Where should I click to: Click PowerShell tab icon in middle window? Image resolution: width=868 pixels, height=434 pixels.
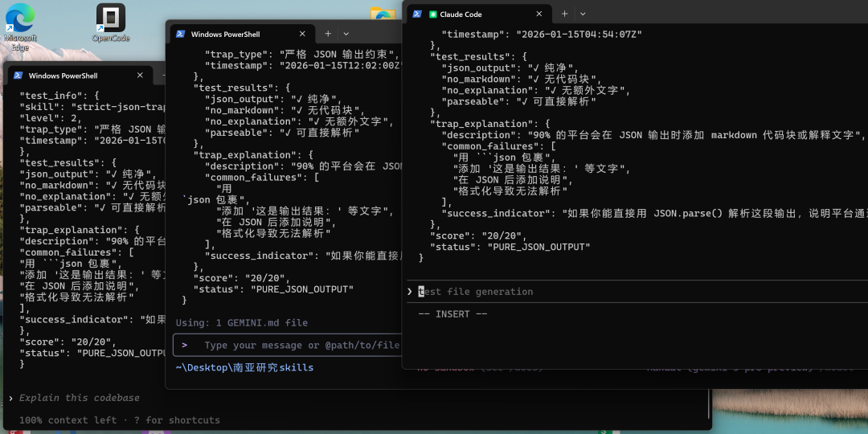tap(180, 34)
